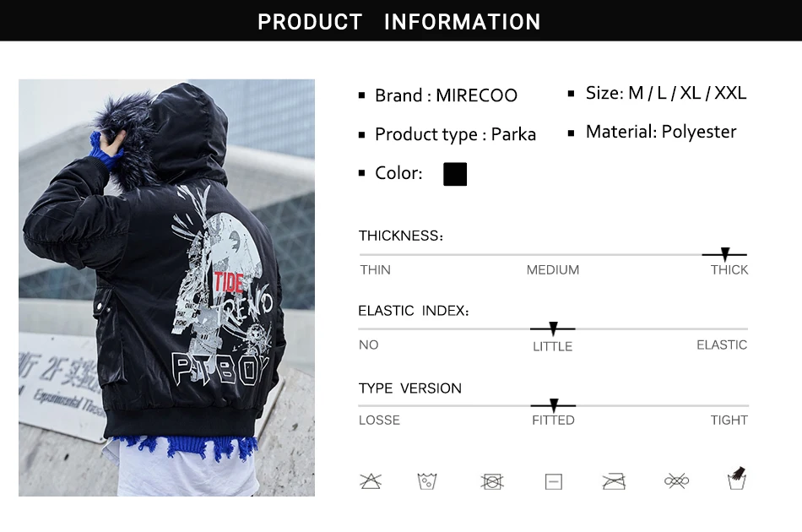Image resolution: width=802 pixels, height=532 pixels.
Task: Click the do-not-iron icon
Action: tap(614, 481)
